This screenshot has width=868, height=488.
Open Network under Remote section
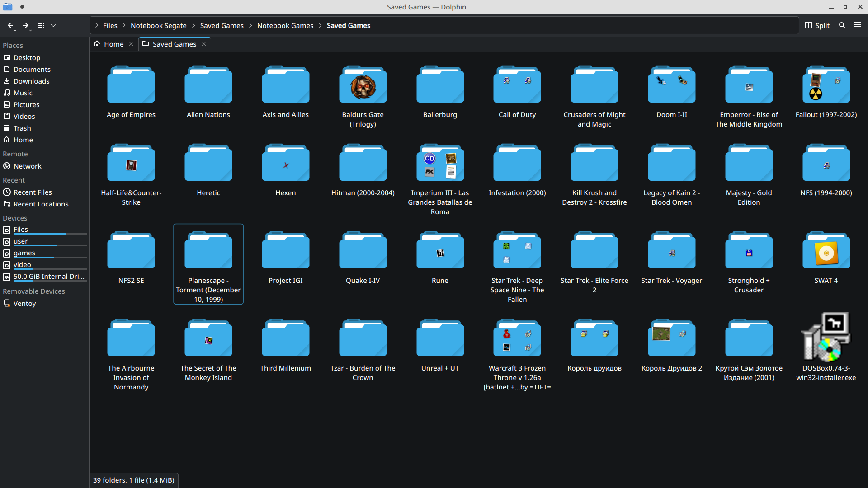pos(27,166)
